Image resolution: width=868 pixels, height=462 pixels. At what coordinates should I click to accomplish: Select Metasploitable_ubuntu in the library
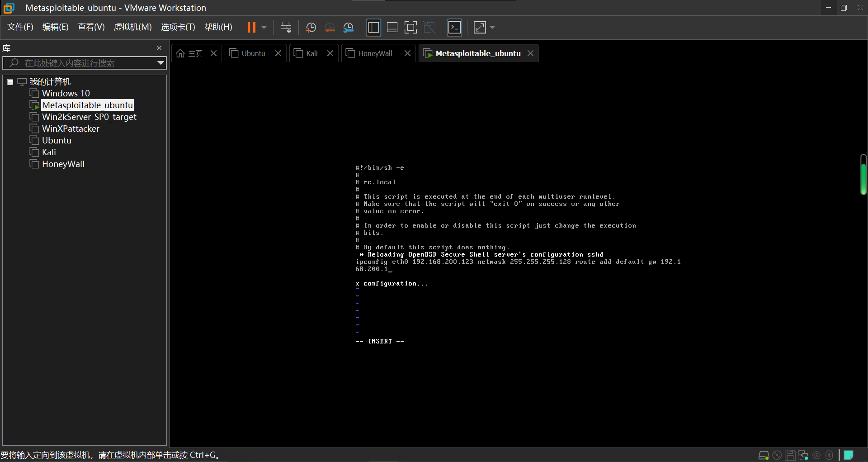click(x=88, y=105)
